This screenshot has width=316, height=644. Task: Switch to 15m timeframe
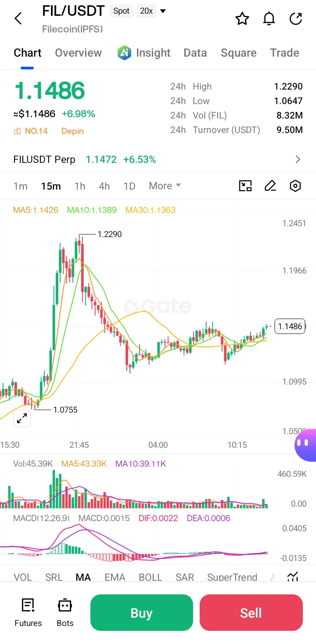pyautogui.click(x=51, y=186)
